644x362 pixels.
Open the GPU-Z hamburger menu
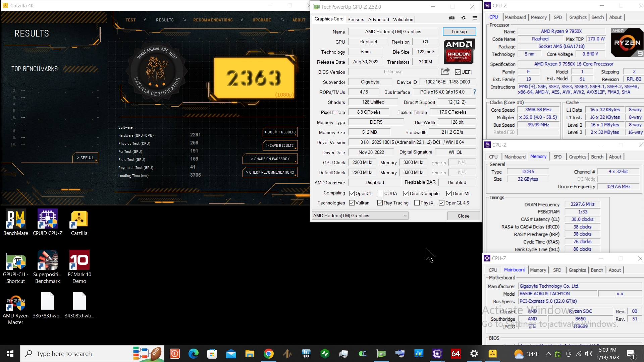coord(475,18)
